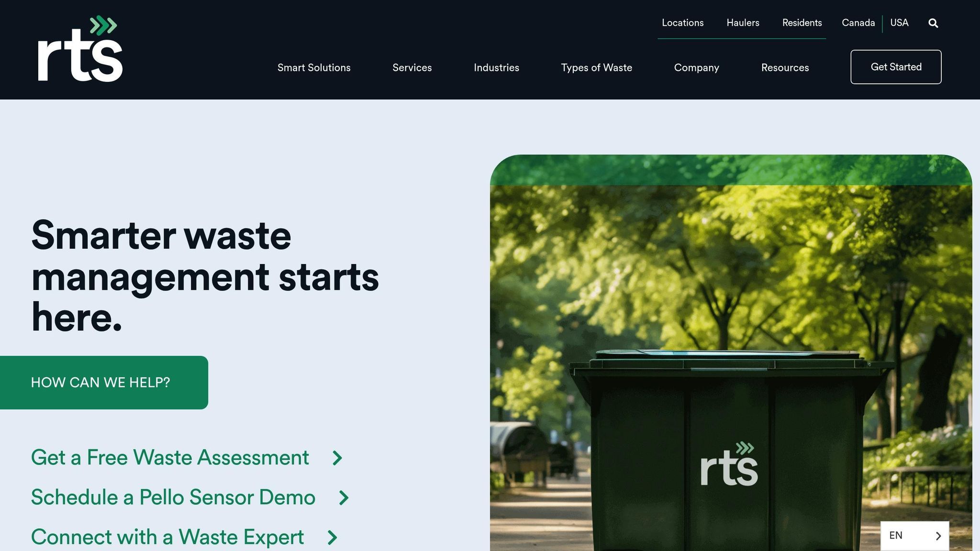Screen dimensions: 980x551
Task: Click the headline 'Smarter waste management starts here.'
Action: [205, 276]
